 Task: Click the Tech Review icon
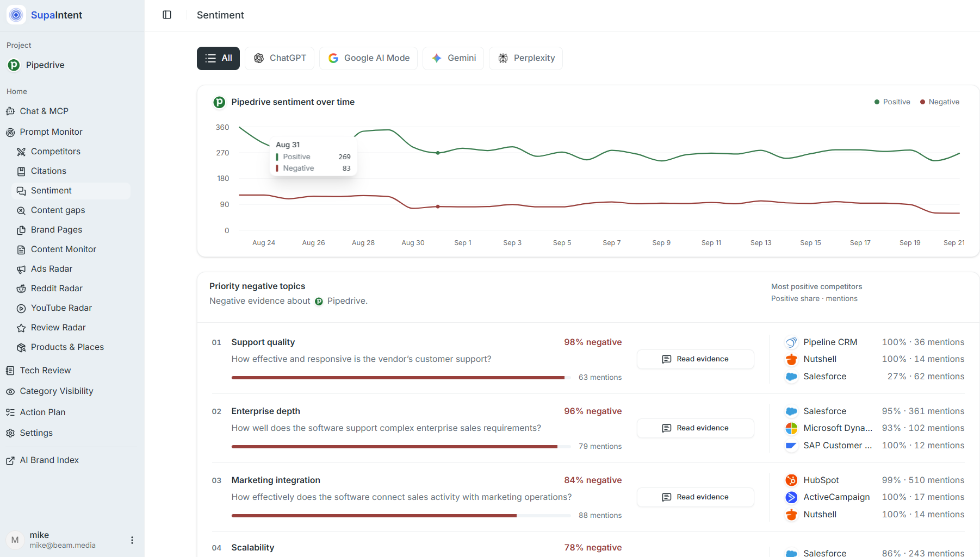(10, 371)
